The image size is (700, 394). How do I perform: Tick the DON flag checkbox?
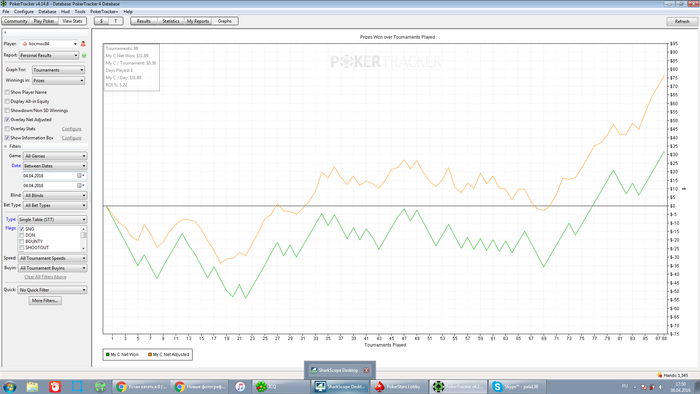21,235
